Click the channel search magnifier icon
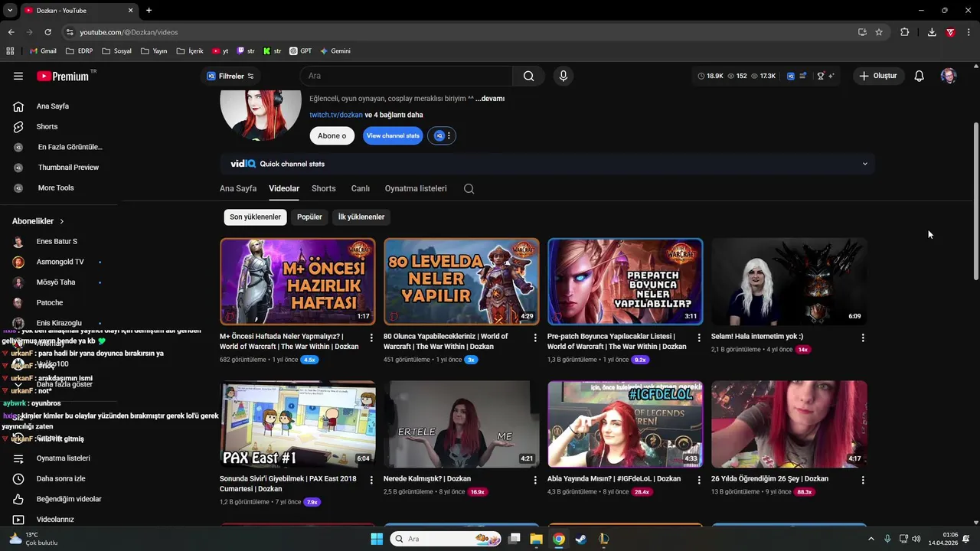Viewport: 980px width, 551px height. [469, 188]
